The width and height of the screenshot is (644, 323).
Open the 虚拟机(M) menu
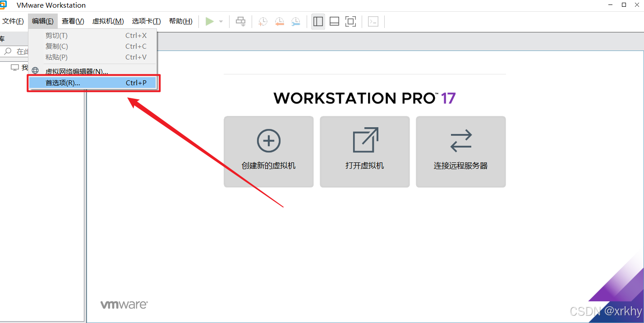108,21
